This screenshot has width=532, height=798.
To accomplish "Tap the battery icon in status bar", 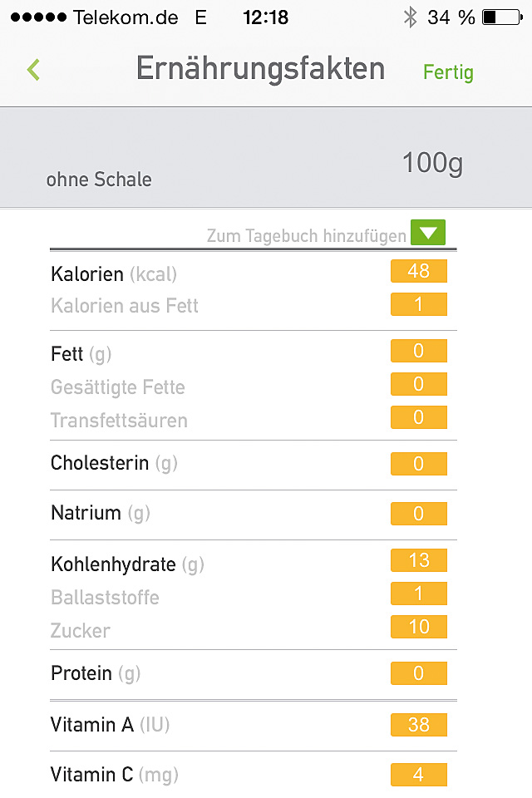I will [500, 17].
